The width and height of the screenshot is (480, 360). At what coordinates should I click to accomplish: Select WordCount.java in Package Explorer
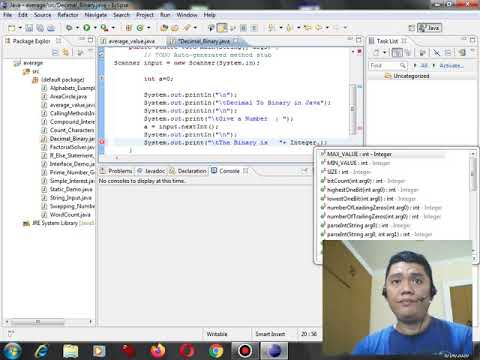click(x=66, y=215)
